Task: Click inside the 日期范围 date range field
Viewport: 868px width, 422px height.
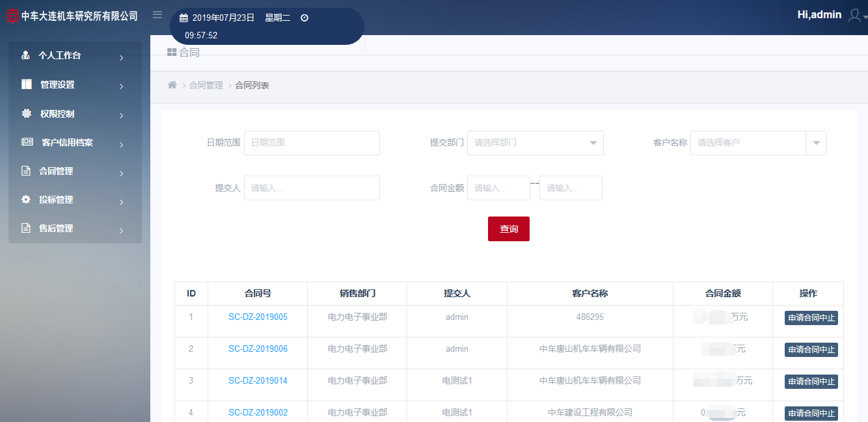Action: pyautogui.click(x=311, y=143)
